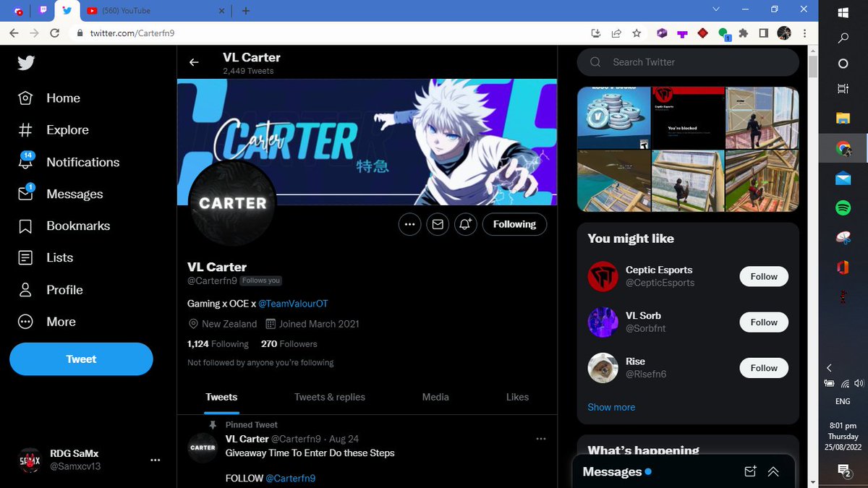Open the More menu in sidebar
Screen dimensions: 868x488
coord(46,322)
